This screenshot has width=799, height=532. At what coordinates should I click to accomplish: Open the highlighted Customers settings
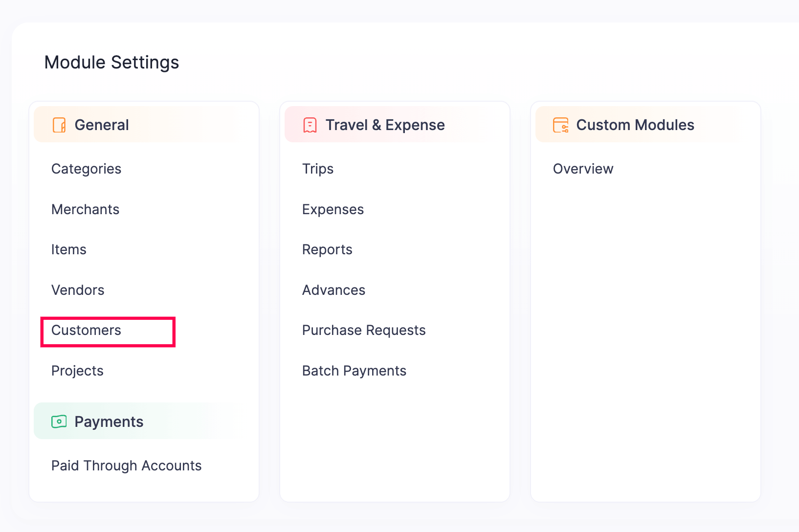pyautogui.click(x=86, y=331)
